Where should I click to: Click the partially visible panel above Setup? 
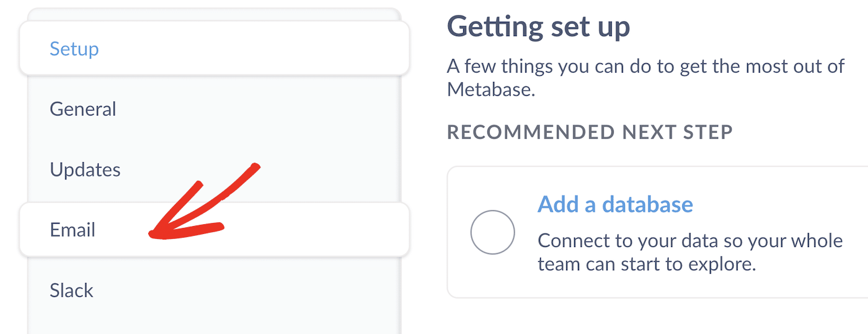pos(214,14)
